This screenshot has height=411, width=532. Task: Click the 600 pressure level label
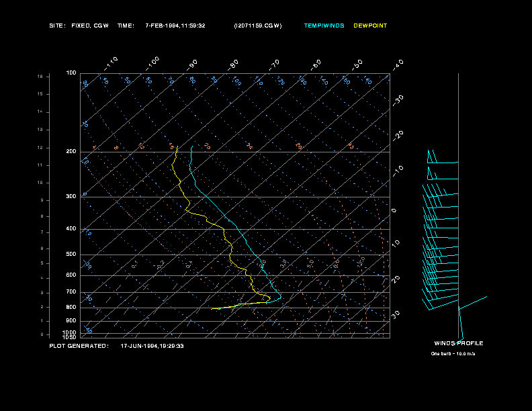tap(71, 275)
